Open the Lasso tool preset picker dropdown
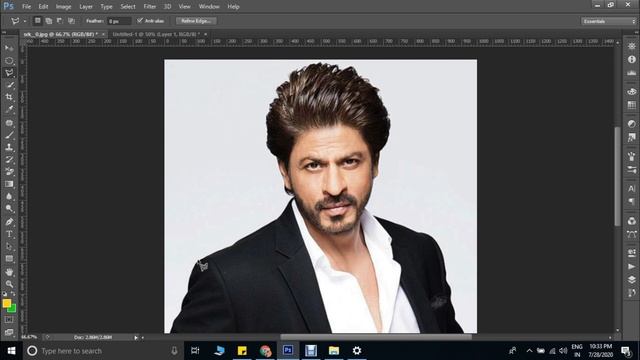The height and width of the screenshot is (360, 640). (x=24, y=21)
